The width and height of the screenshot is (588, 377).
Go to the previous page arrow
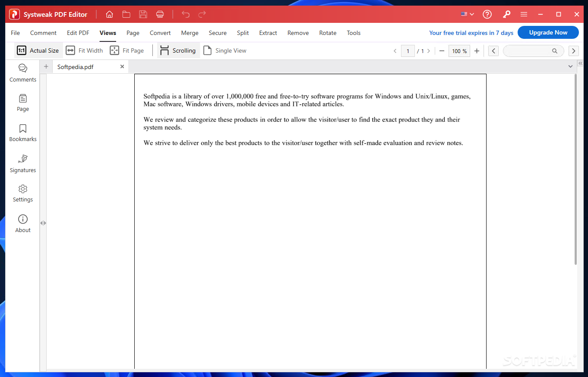[x=395, y=51]
